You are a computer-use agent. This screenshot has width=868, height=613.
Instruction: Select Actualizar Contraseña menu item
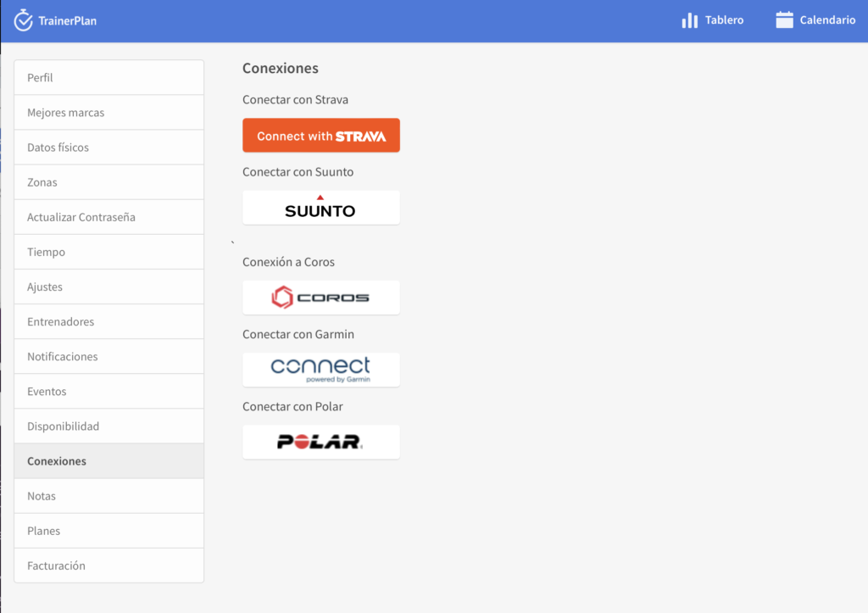point(108,217)
